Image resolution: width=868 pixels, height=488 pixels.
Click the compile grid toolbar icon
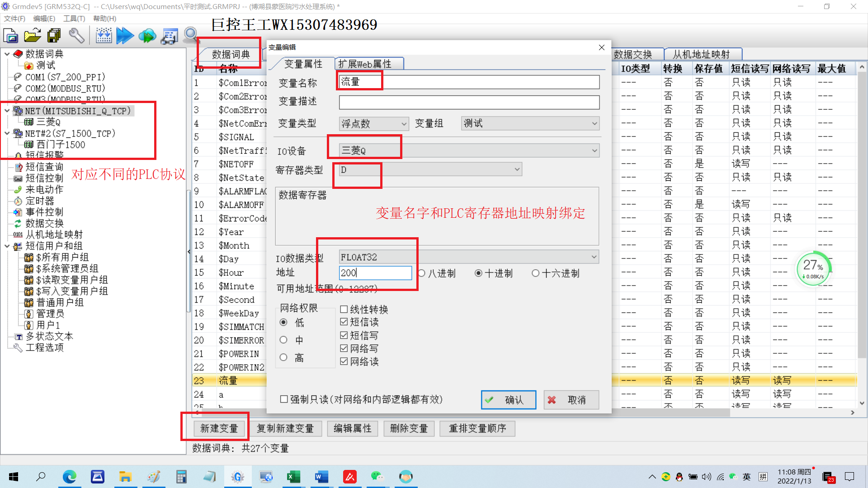[x=104, y=35]
